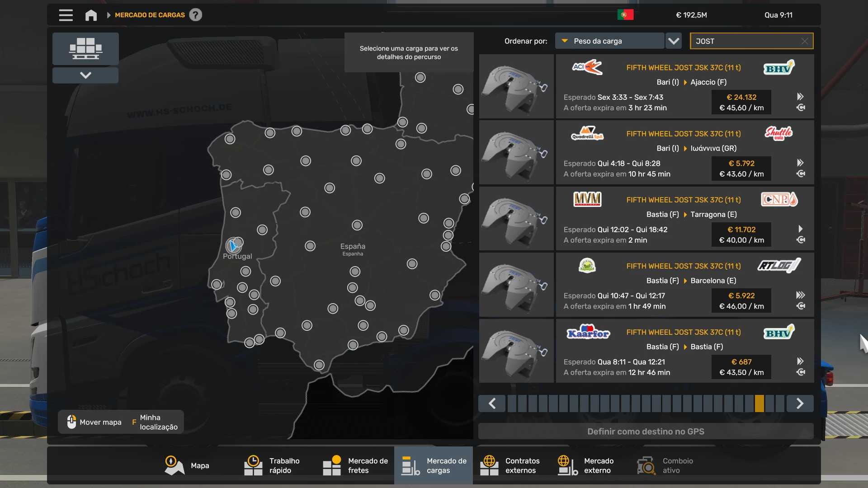Open the Contratos externos tab
Viewport: 868px width, 488px height.
click(x=512, y=465)
